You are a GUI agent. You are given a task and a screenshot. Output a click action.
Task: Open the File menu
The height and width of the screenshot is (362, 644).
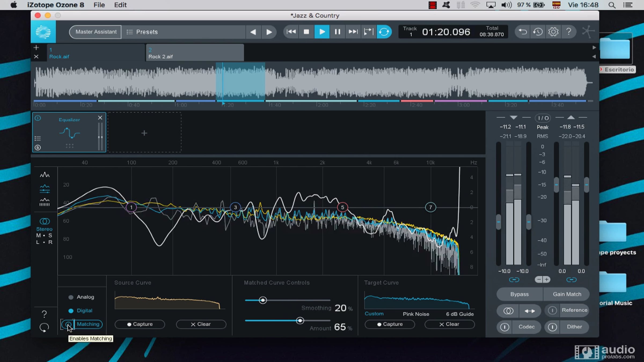99,5
